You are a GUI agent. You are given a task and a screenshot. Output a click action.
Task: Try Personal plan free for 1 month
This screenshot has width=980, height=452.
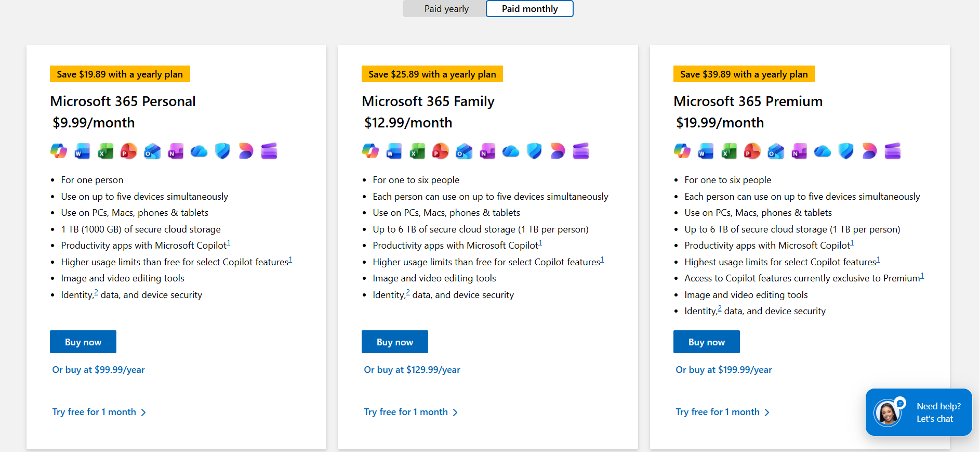[x=99, y=412]
